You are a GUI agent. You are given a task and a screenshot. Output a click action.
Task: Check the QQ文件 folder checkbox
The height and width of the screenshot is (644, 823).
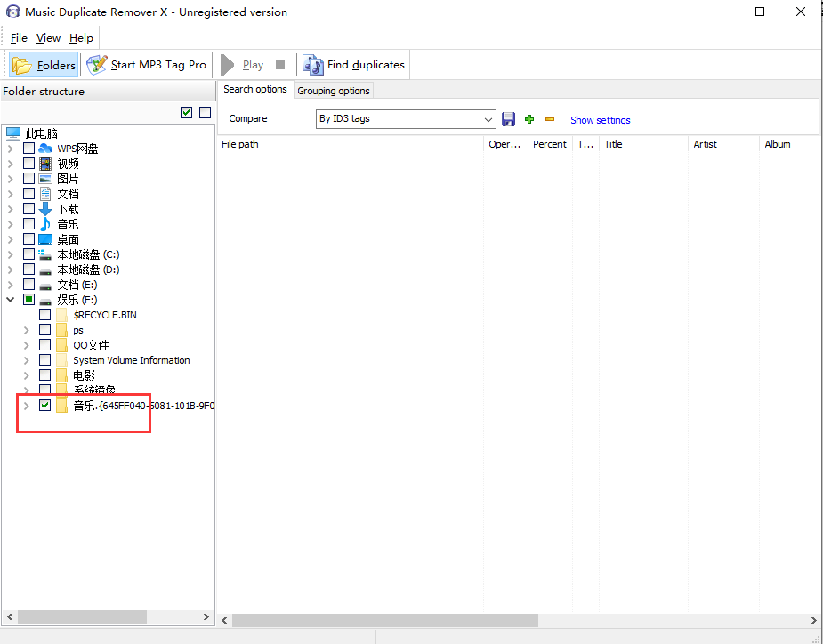pyautogui.click(x=45, y=345)
